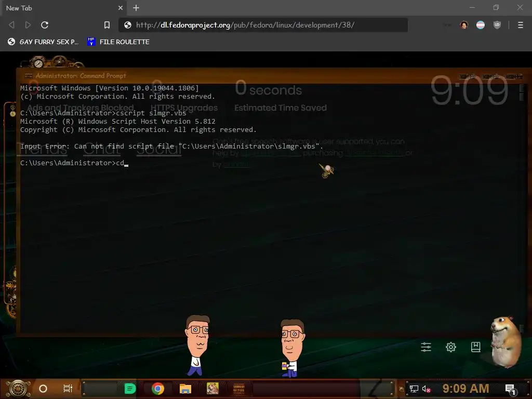The width and height of the screenshot is (532, 399).
Task: Click the globe bookmark in bookmarks bar
Action: [43, 42]
